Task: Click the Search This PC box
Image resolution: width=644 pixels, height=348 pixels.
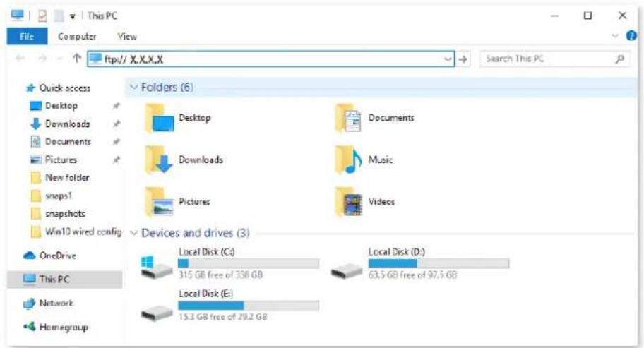Action: coord(555,59)
